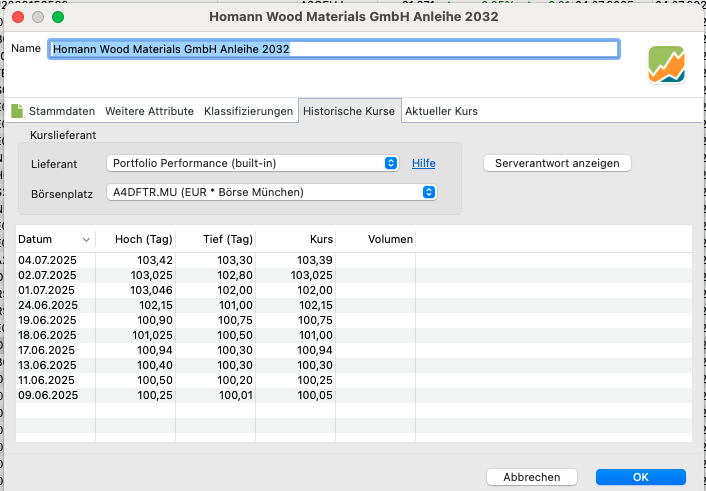Select the row dated 18.06.2025
The height and width of the screenshot is (491, 706).
[x=353, y=335]
